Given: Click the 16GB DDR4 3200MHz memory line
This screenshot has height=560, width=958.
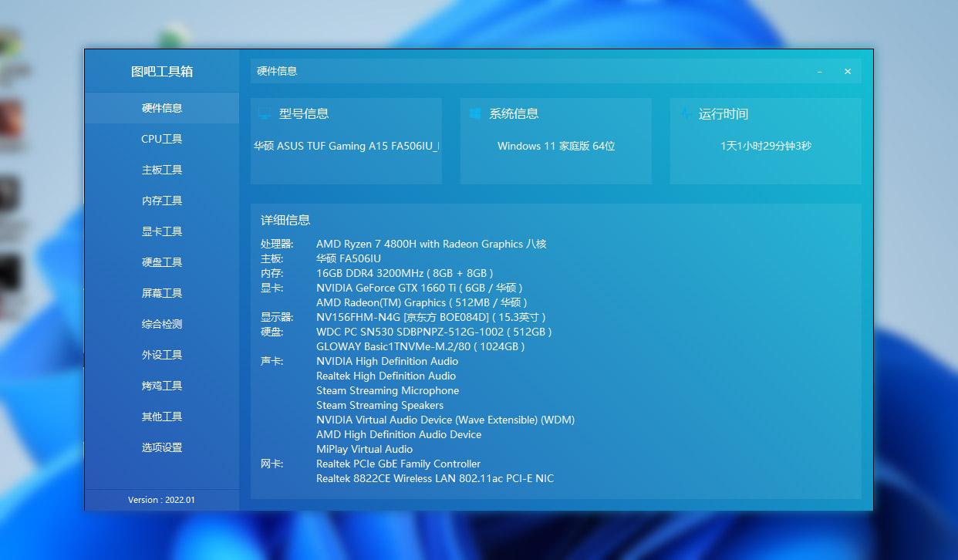Looking at the screenshot, I should (405, 273).
